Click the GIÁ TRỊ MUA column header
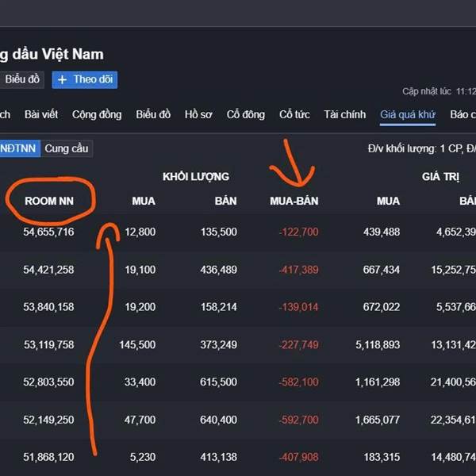The height and width of the screenshot is (476, 476). tap(388, 201)
